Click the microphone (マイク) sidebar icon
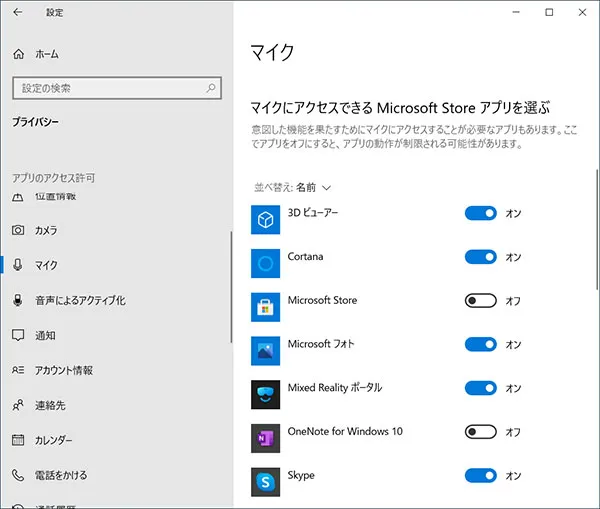This screenshot has width=600, height=509. tap(18, 265)
